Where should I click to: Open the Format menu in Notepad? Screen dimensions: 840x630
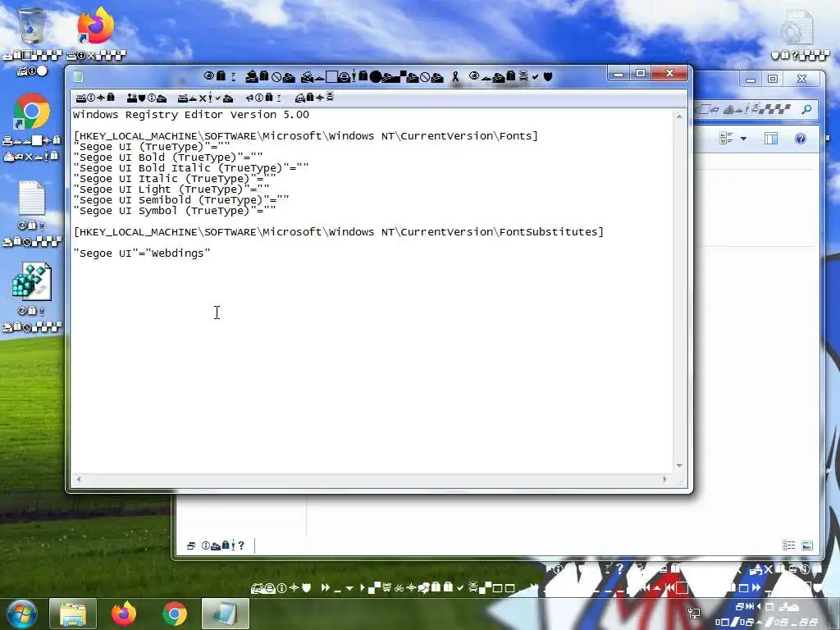pyautogui.click(x=205, y=98)
